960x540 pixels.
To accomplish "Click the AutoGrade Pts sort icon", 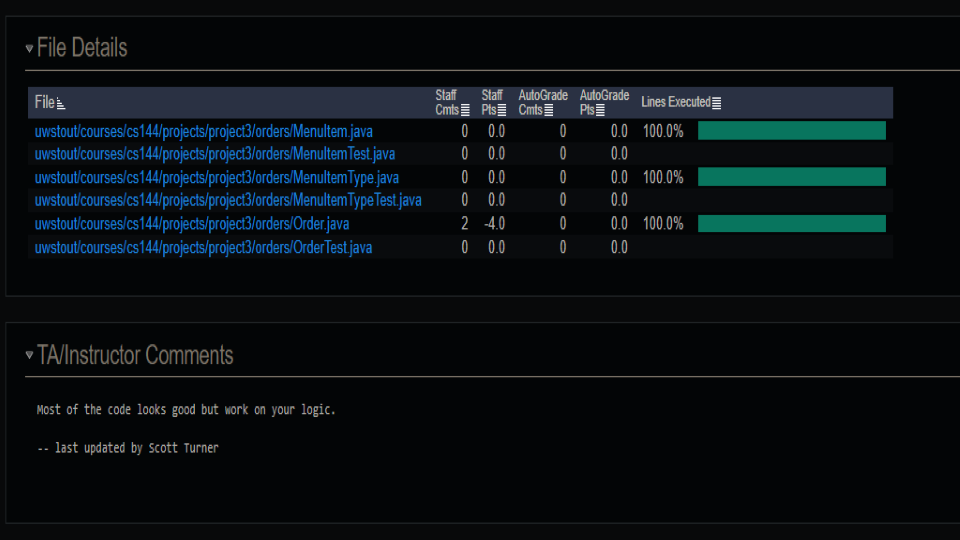I will (x=601, y=110).
